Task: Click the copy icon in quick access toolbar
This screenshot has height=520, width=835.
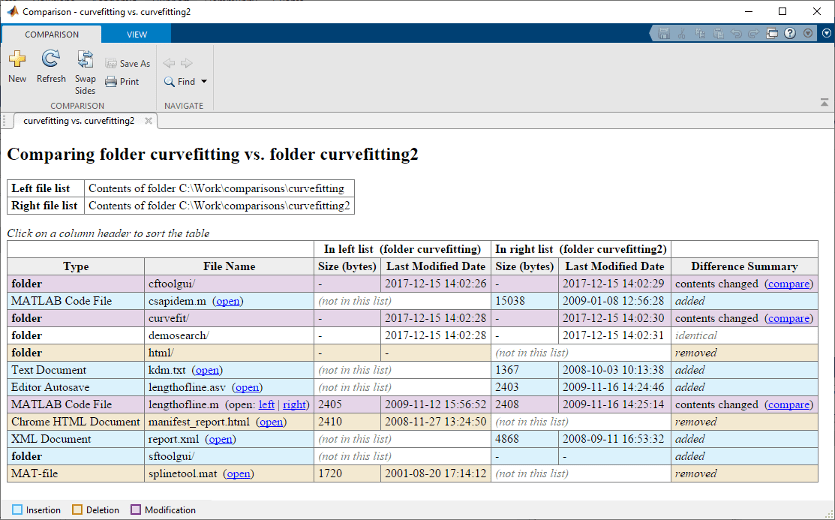Action: click(700, 34)
